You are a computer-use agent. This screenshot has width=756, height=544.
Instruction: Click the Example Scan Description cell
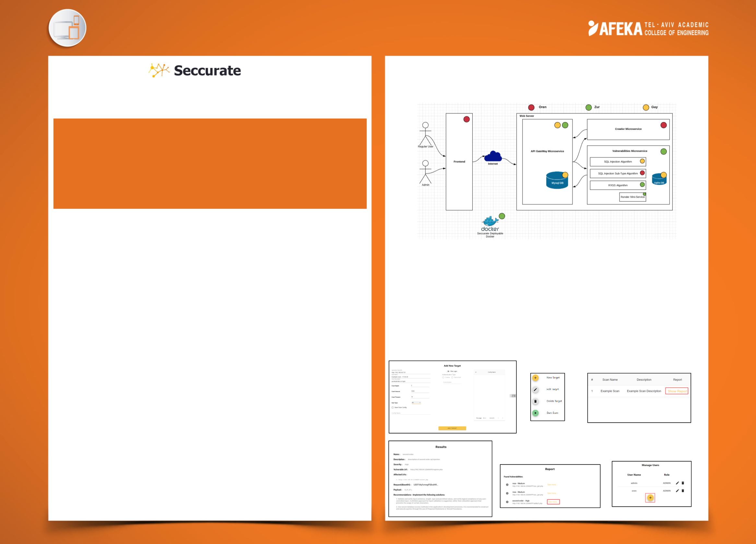[x=644, y=391]
